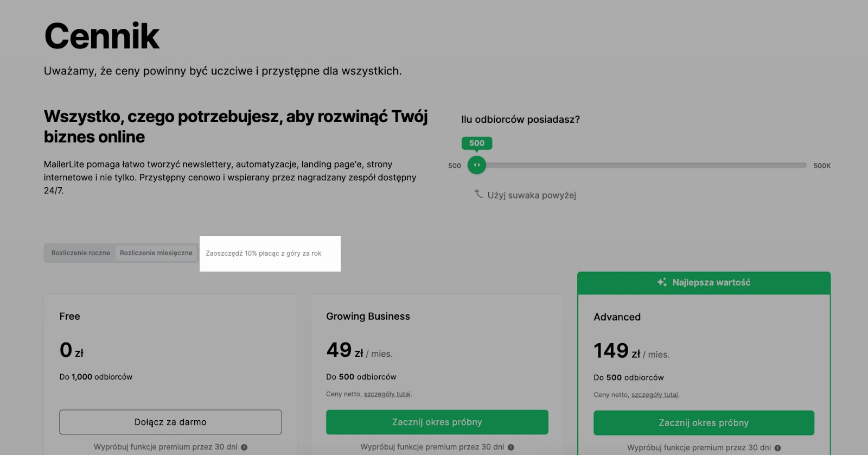Click the Advanced plan 149 zł price

[617, 352]
